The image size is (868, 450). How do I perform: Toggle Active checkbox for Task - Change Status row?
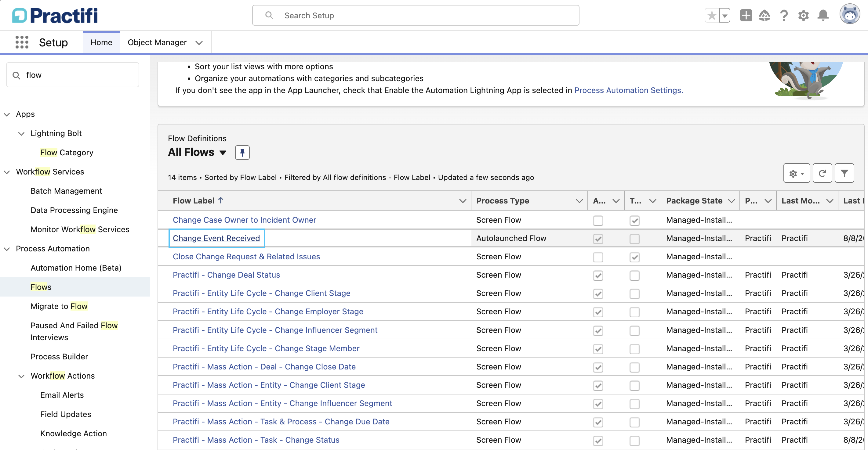pyautogui.click(x=598, y=440)
